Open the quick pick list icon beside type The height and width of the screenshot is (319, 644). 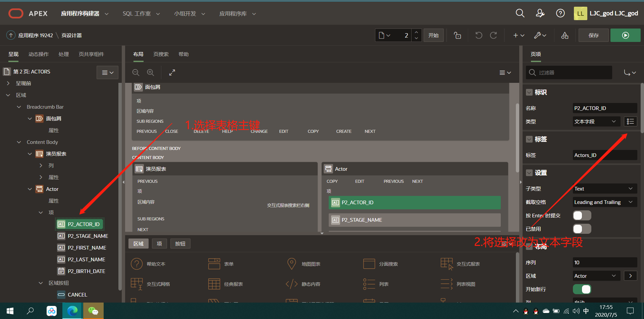tap(631, 121)
